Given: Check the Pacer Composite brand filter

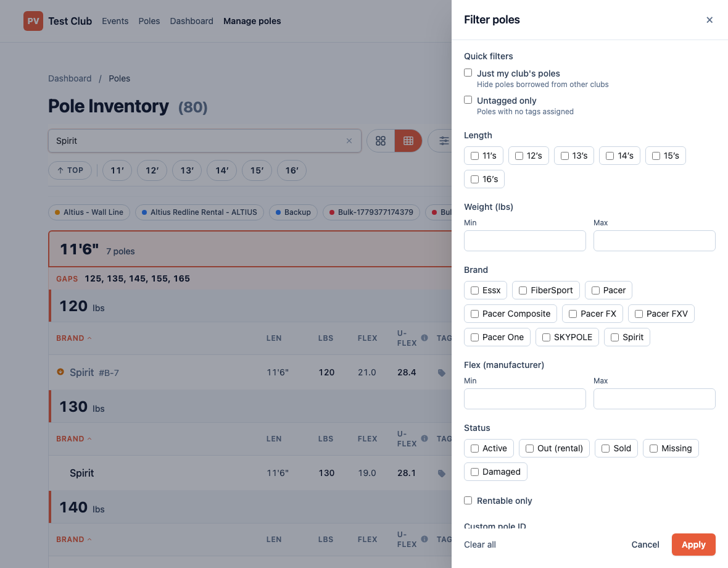Looking at the screenshot, I should pyautogui.click(x=474, y=314).
